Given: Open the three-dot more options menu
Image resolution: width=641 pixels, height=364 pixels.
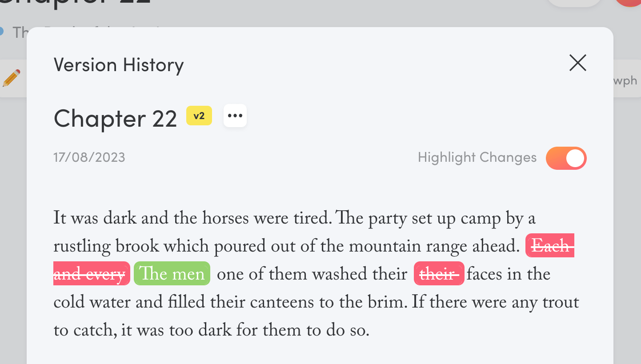Looking at the screenshot, I should tap(235, 116).
